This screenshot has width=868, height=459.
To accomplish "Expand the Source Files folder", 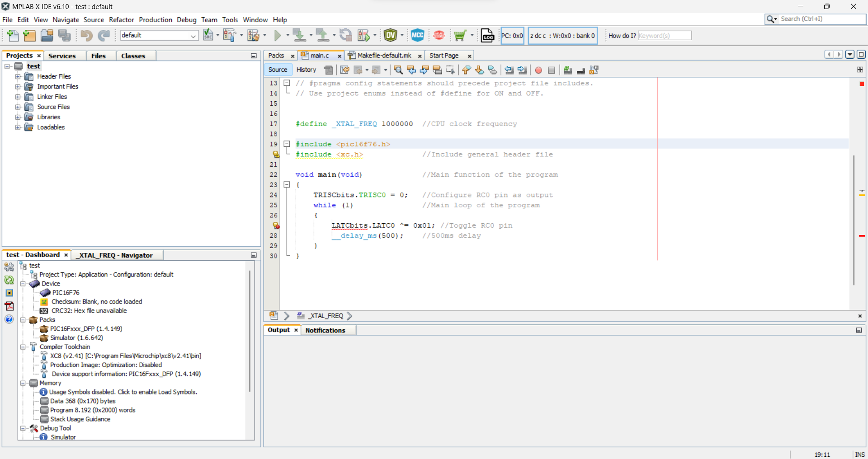I will coord(18,107).
